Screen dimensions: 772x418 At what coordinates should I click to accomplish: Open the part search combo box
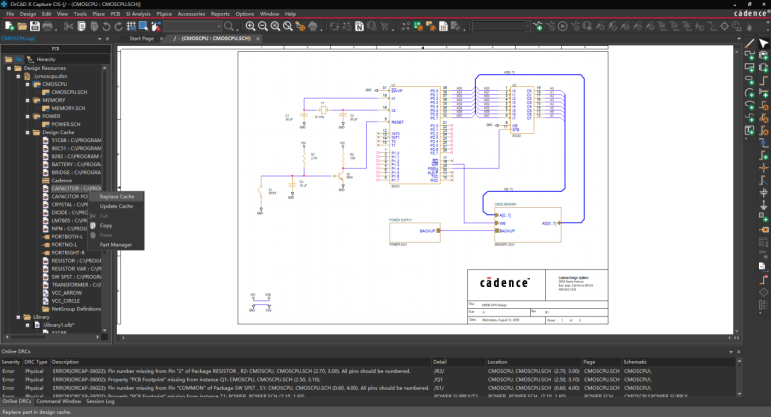193,26
